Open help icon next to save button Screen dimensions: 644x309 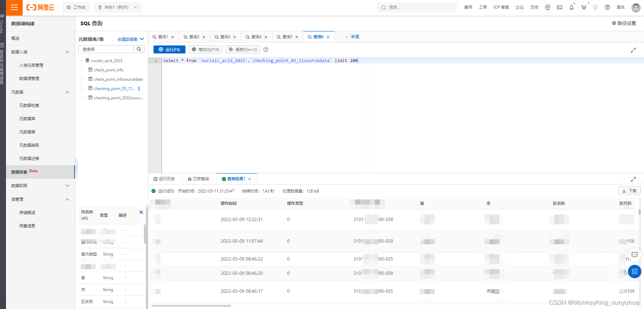pyautogui.click(x=266, y=49)
